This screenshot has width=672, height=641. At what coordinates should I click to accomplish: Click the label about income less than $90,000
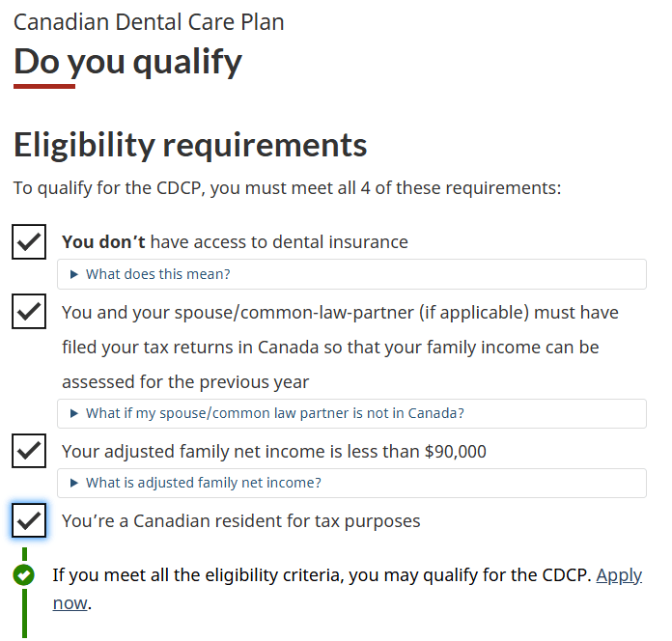click(x=274, y=452)
